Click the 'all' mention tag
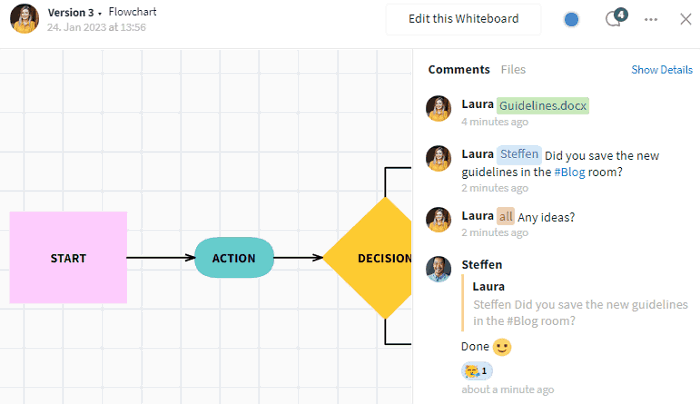 pyautogui.click(x=505, y=217)
